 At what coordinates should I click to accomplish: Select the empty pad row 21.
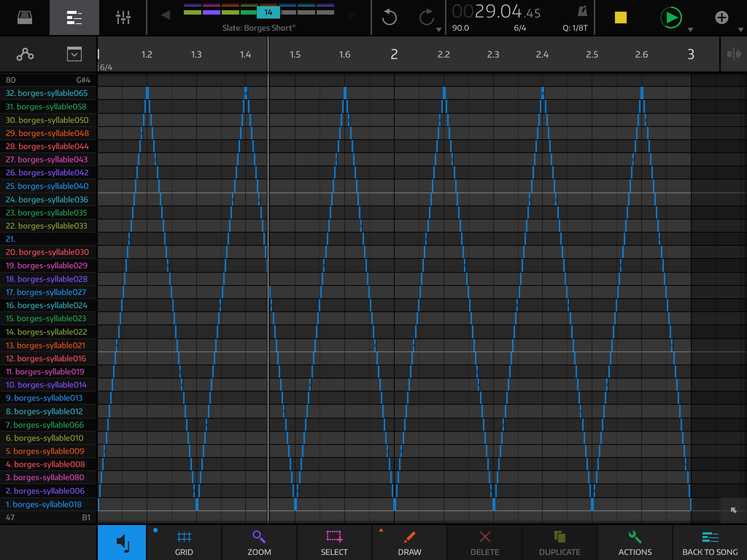click(48, 239)
